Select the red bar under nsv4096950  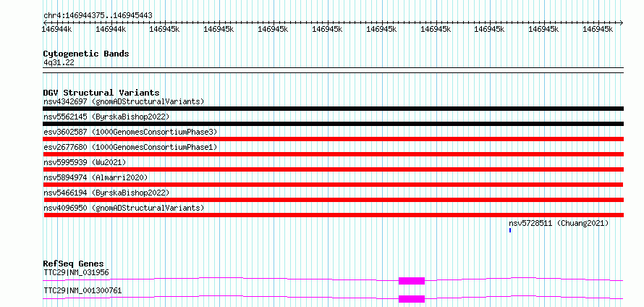[334, 215]
